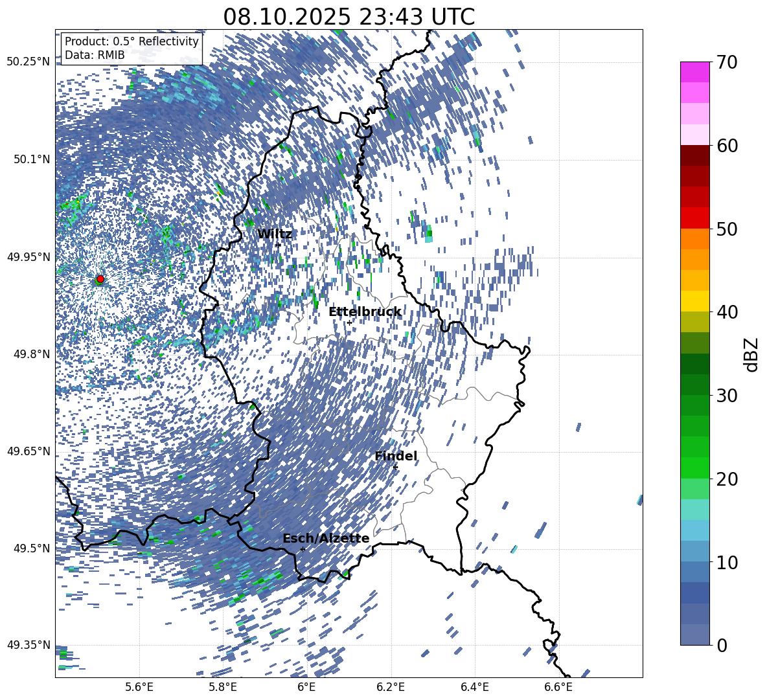
Task: Click the olive colorbar segment below 40
Action: coord(694,322)
